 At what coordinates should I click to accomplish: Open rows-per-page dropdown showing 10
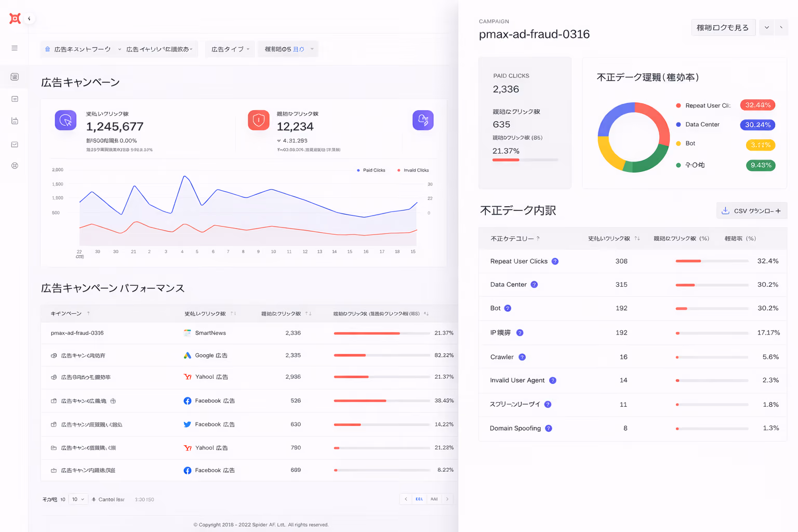coord(78,499)
